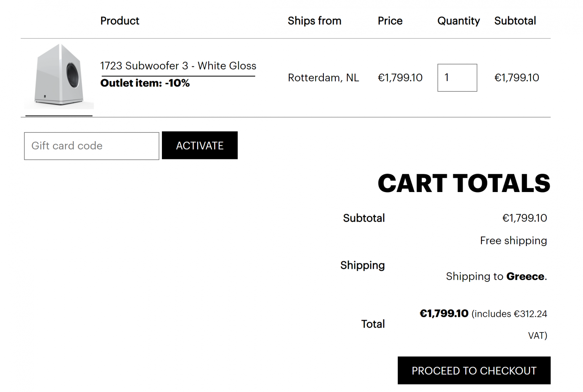Viewport: 583px width, 392px height.
Task: Click the includes €312.24 VAT note
Action: (509, 314)
